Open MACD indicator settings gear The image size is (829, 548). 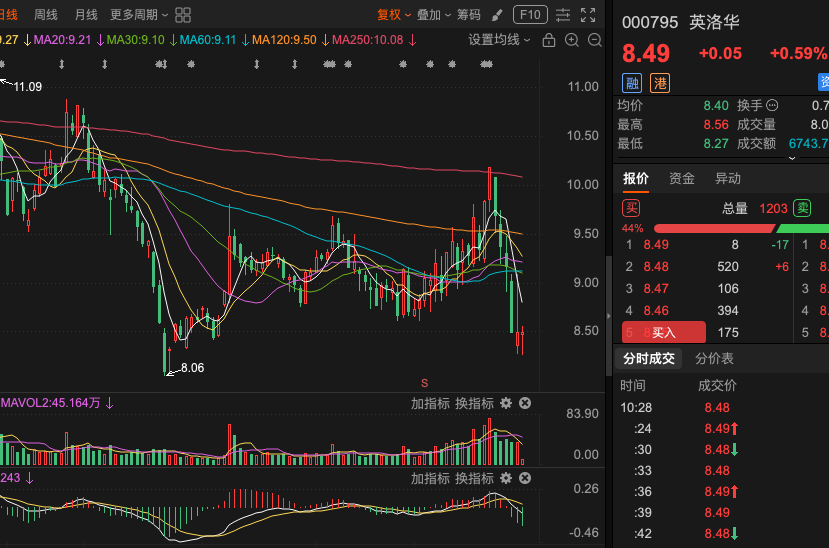(506, 478)
